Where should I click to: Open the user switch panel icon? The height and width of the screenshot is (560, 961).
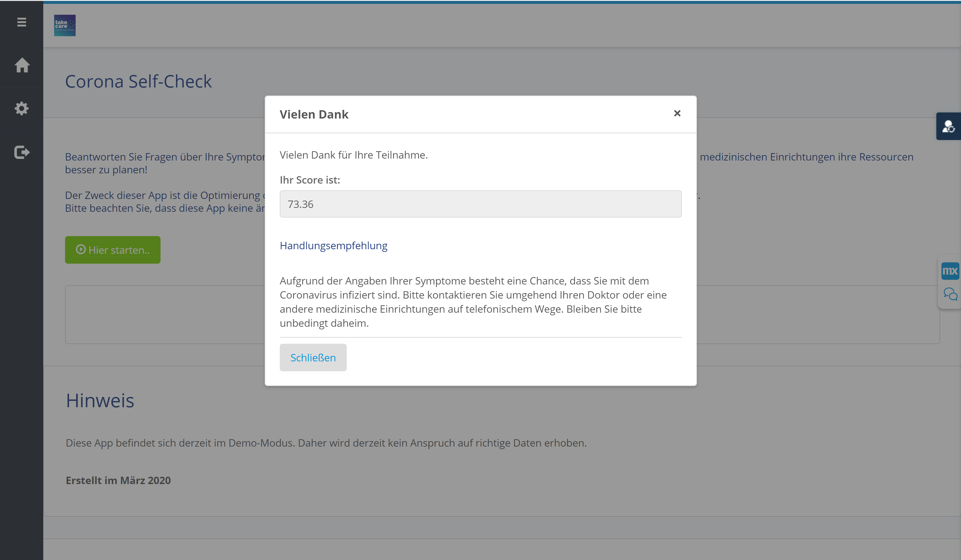(x=948, y=126)
